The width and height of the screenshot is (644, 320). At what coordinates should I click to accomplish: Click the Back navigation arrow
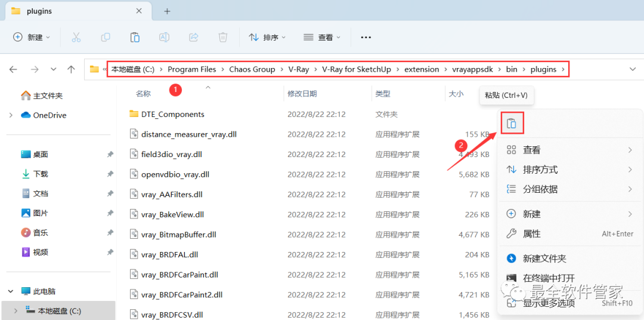13,69
